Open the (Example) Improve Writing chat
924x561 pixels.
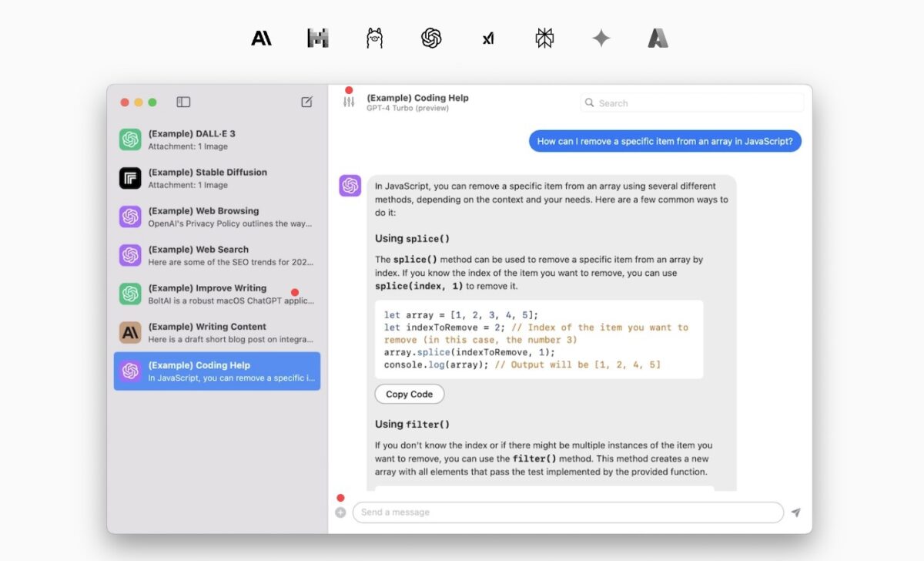pos(217,294)
